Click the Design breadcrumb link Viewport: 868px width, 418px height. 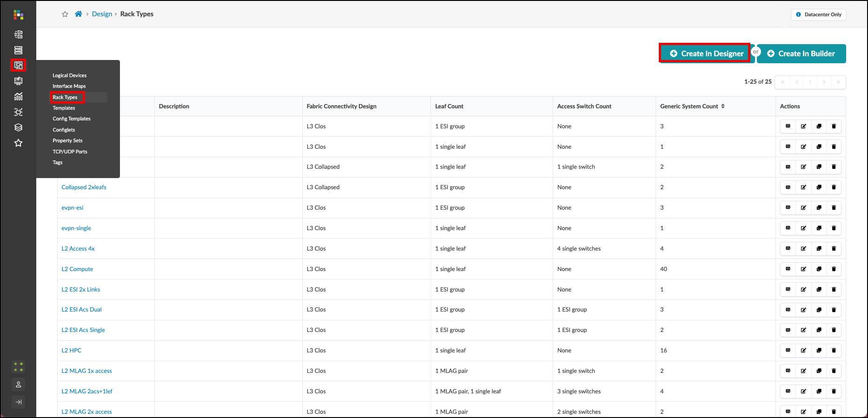coord(102,14)
